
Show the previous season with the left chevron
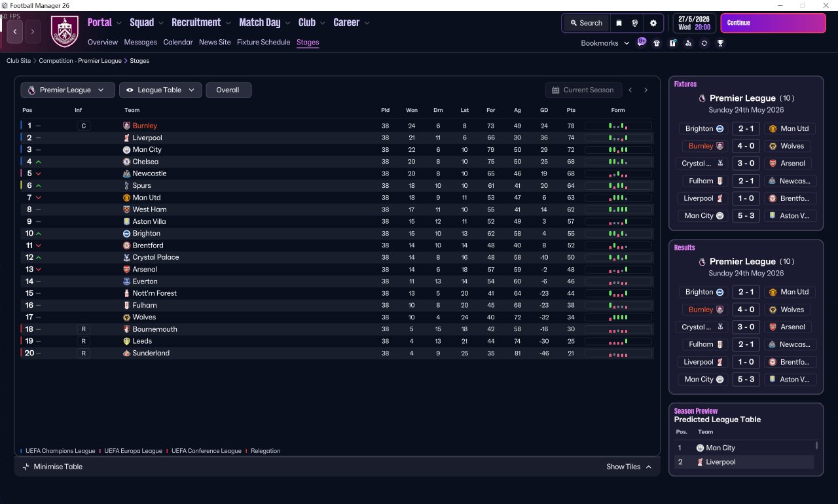tap(630, 90)
